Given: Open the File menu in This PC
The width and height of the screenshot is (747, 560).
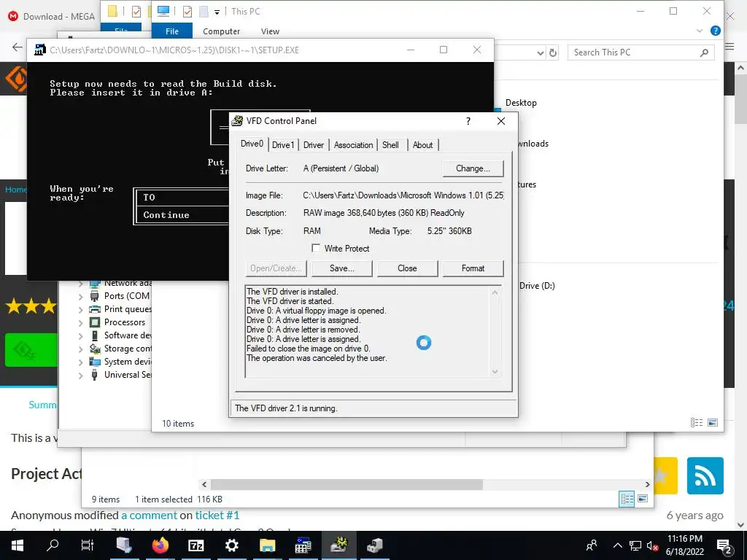Looking at the screenshot, I should 172,31.
